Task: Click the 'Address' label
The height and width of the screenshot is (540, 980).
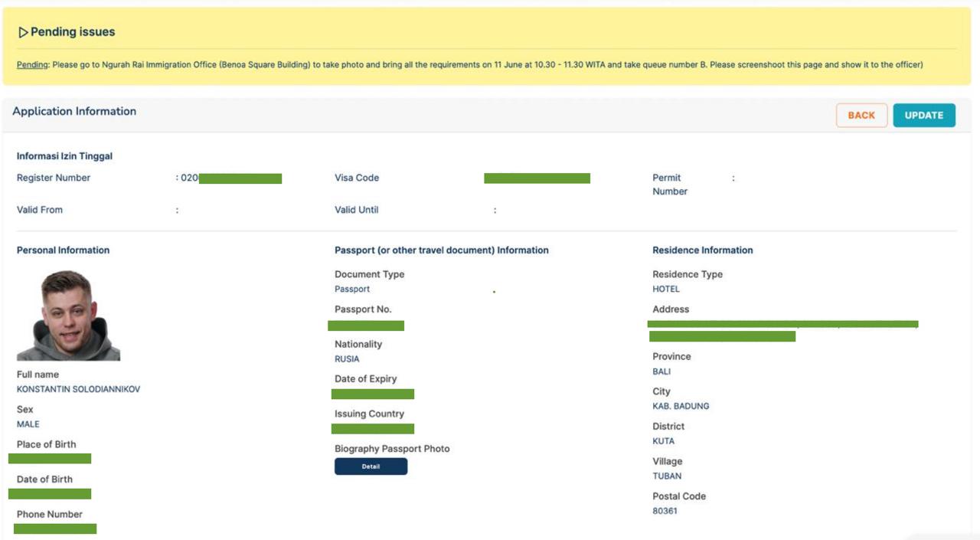Action: coord(671,309)
